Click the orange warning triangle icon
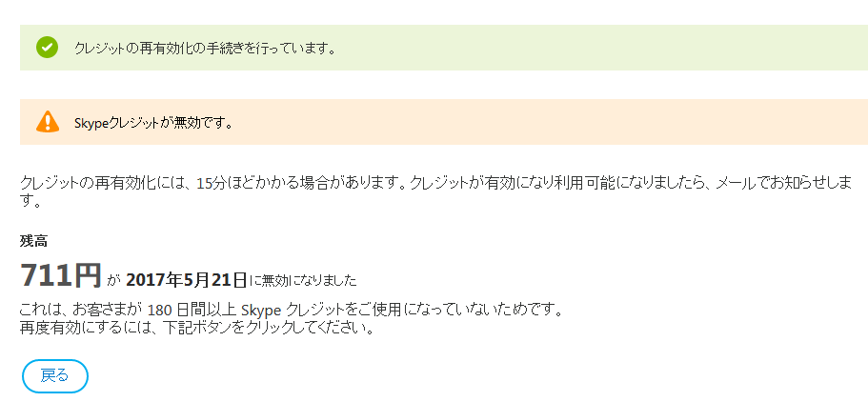Screen dimensions: 868x402 pos(48,121)
